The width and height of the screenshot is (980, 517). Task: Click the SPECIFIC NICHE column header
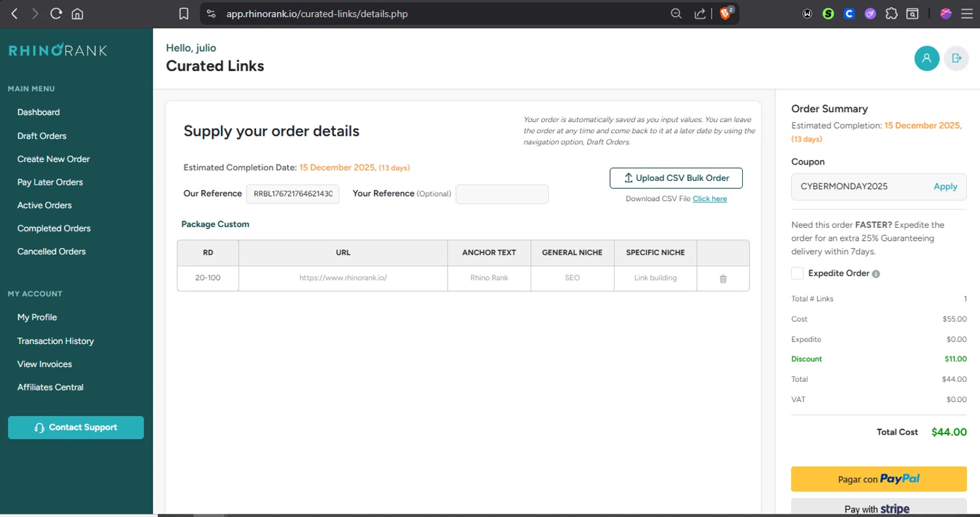point(655,253)
